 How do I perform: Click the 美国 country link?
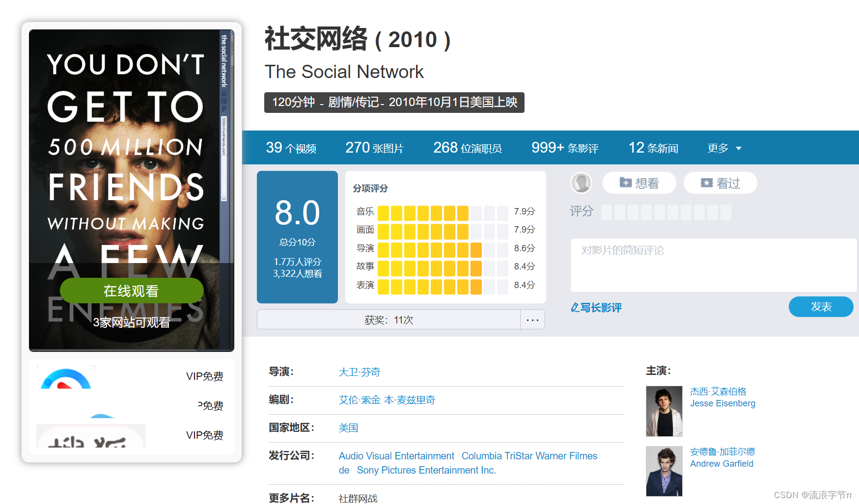349,428
